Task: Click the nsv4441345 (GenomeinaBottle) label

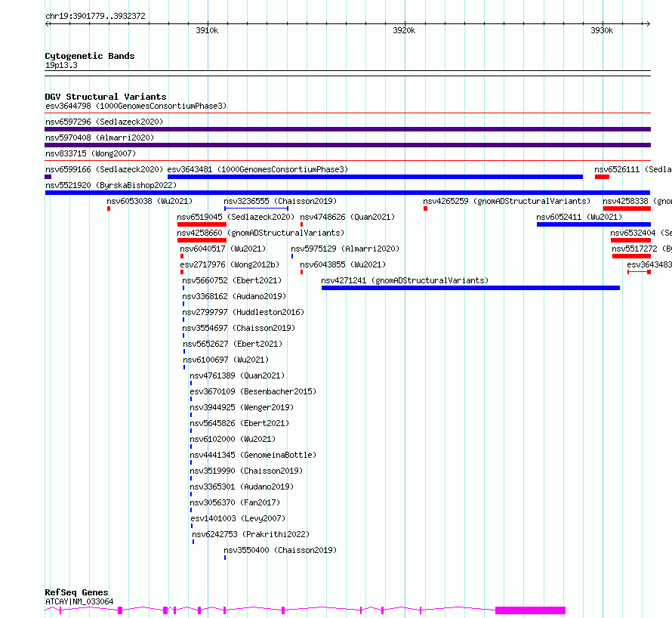Action: (253, 455)
